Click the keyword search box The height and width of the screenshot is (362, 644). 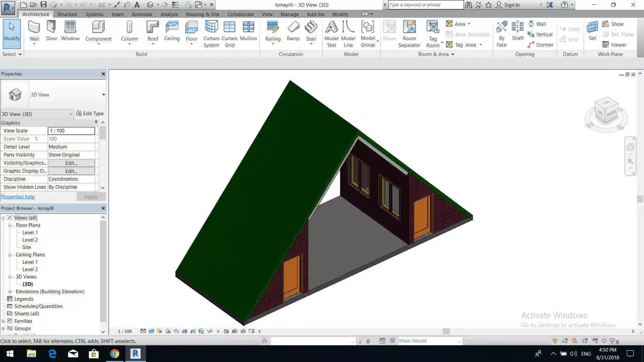point(426,5)
